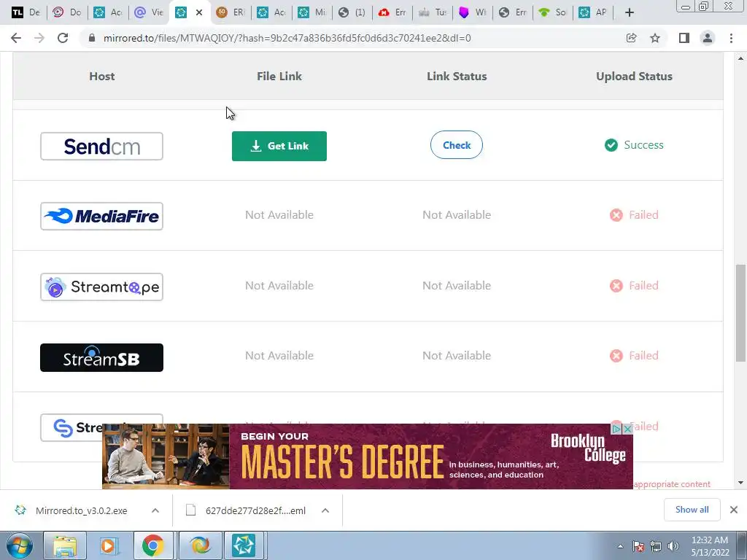Switch to the 'Do' tab
This screenshot has height=560, width=747.
(x=66, y=13)
